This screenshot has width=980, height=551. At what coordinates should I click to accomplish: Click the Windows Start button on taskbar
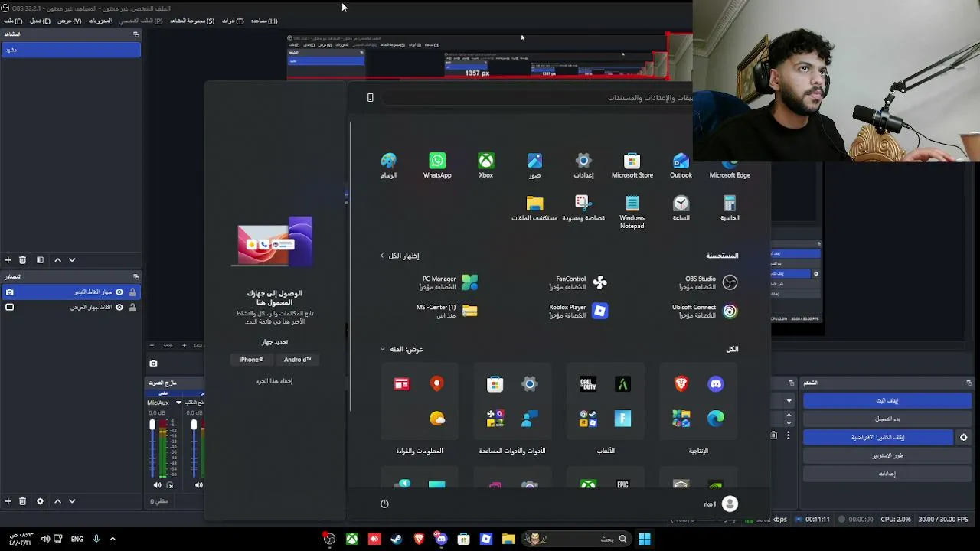644,540
